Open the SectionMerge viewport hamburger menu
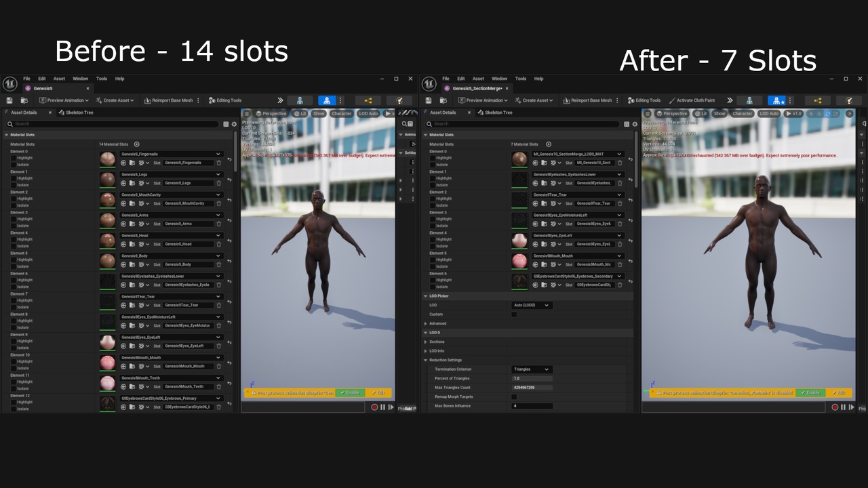This screenshot has width=868, height=488. 648,113
